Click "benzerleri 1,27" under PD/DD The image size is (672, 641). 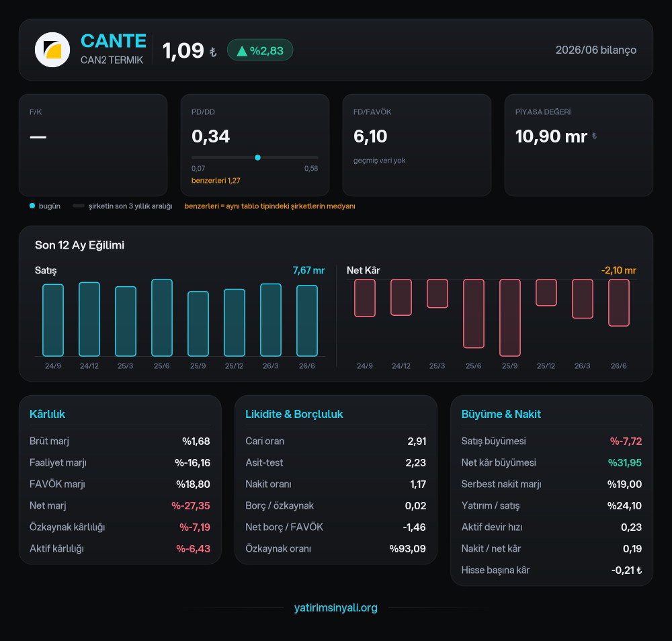(x=216, y=180)
